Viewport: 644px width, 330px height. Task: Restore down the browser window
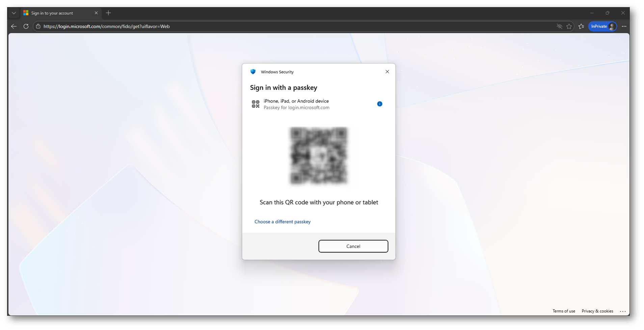coord(608,13)
